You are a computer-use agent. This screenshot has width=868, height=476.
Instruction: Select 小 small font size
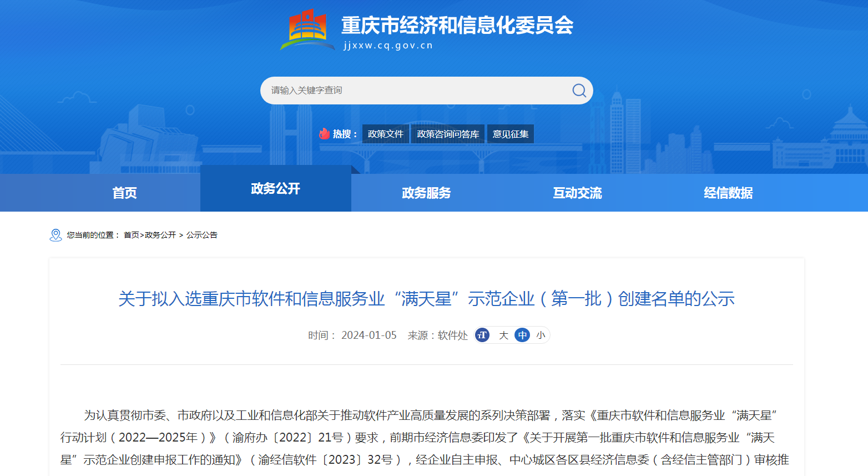[x=539, y=335]
